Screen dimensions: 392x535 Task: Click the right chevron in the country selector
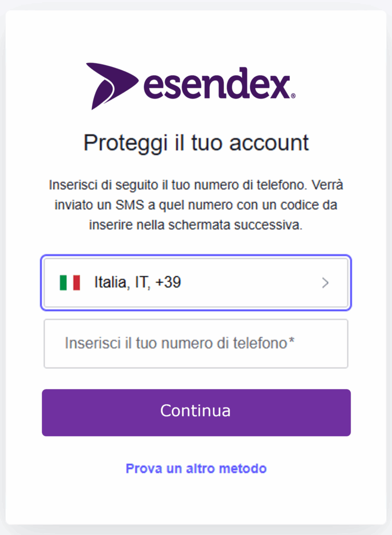(325, 283)
